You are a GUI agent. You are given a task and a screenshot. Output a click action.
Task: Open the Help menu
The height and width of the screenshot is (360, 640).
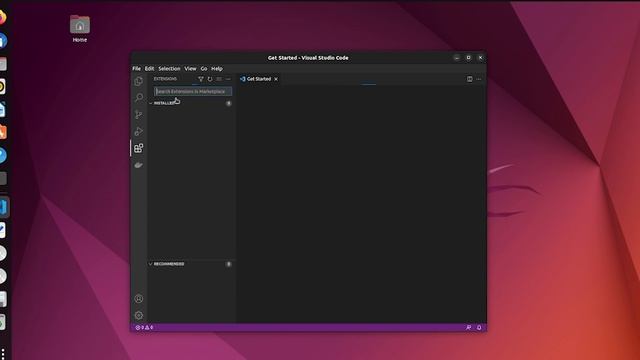click(x=217, y=69)
